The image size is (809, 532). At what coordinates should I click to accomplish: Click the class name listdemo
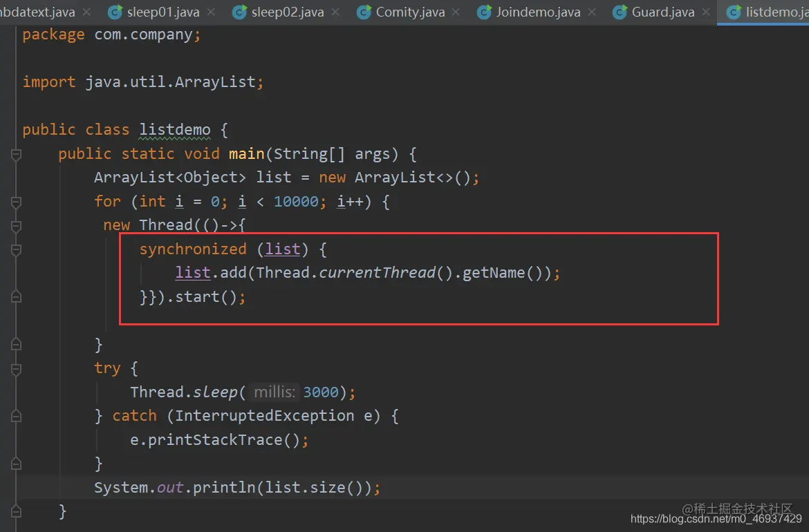175,130
